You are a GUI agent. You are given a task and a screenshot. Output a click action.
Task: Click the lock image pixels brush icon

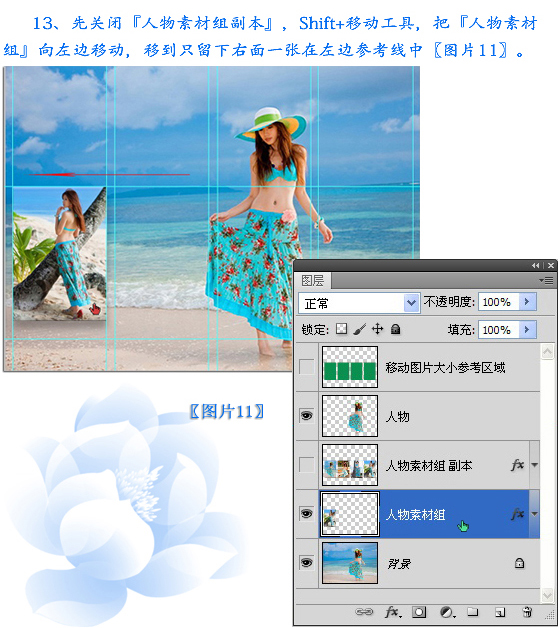point(360,329)
